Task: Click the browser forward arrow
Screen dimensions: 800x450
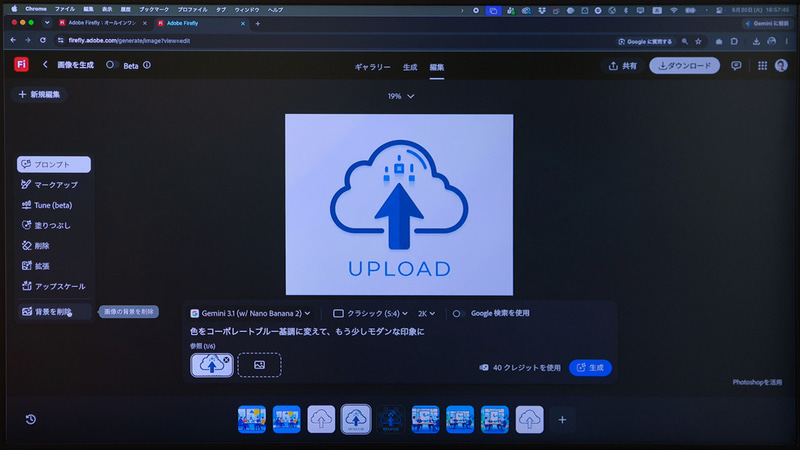Action: click(x=28, y=40)
